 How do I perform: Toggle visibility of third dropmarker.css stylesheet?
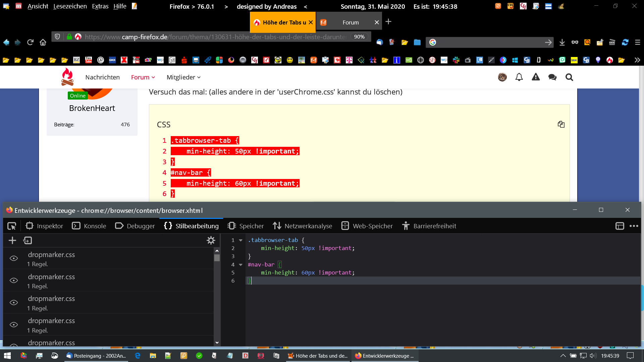tap(14, 303)
